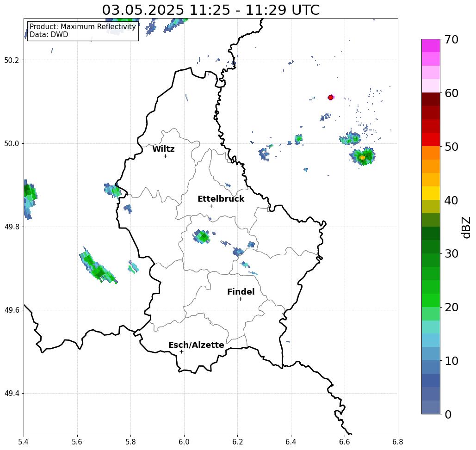Click the latitude label 49.4
The width and height of the screenshot is (476, 450).
(11, 394)
